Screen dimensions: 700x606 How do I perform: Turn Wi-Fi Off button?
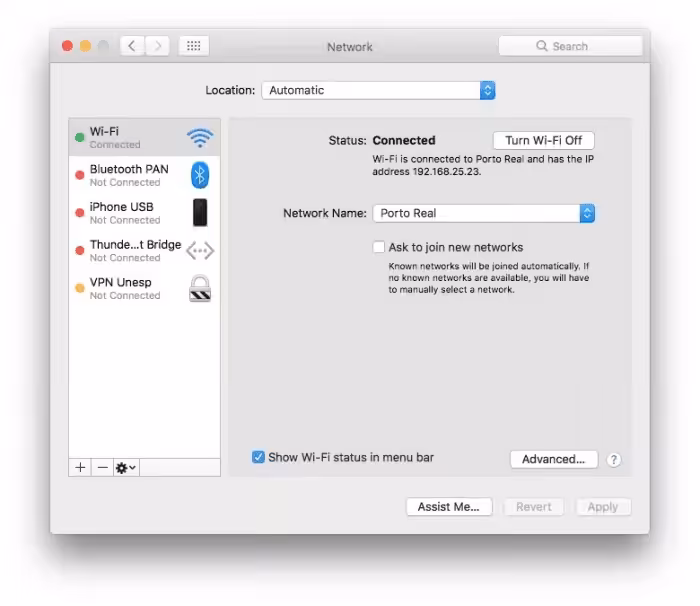[543, 140]
